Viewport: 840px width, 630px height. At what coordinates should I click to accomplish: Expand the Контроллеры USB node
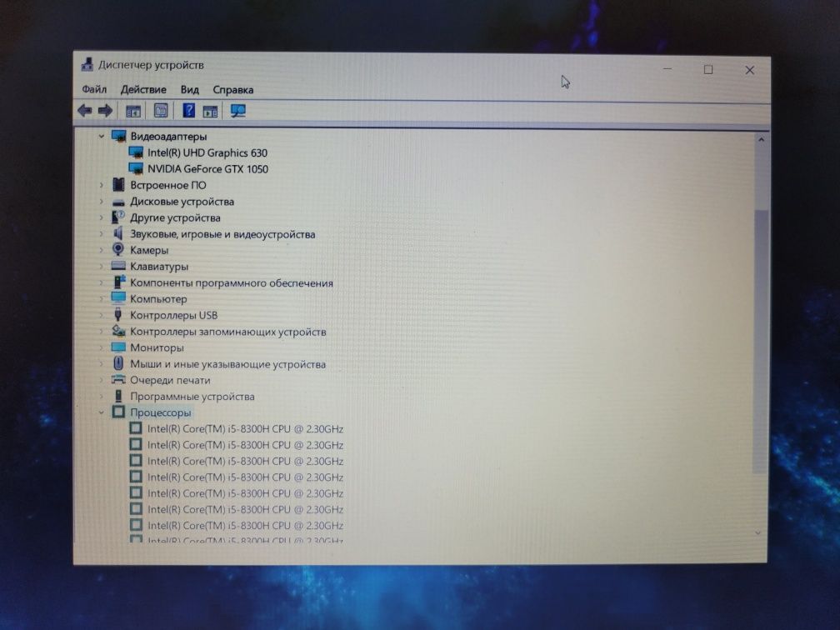[x=102, y=315]
